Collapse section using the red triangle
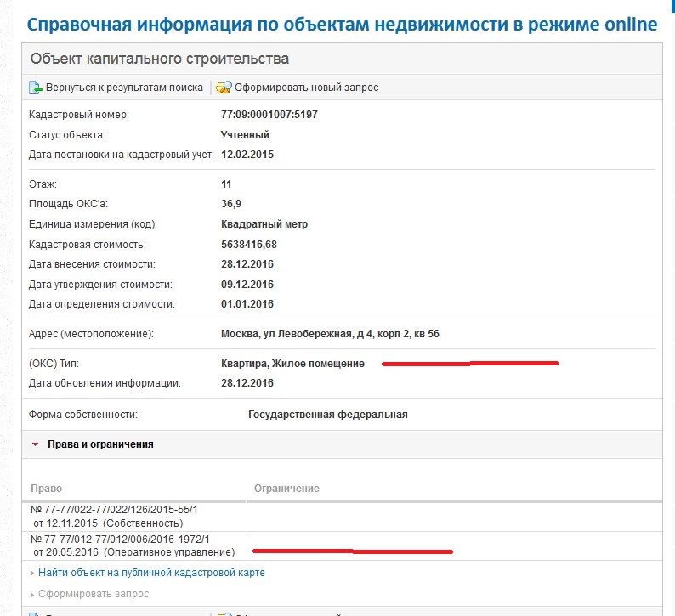 35,444
